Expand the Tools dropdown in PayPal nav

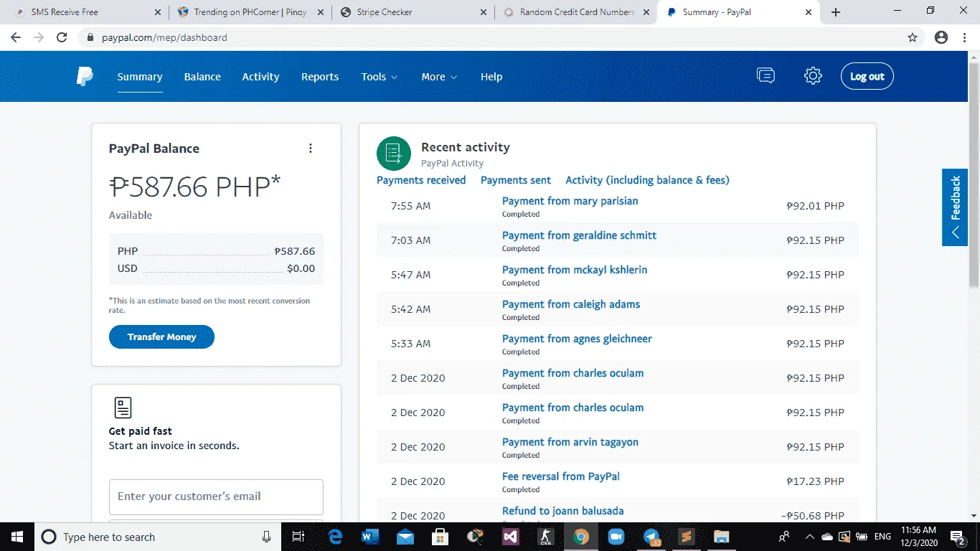point(380,77)
